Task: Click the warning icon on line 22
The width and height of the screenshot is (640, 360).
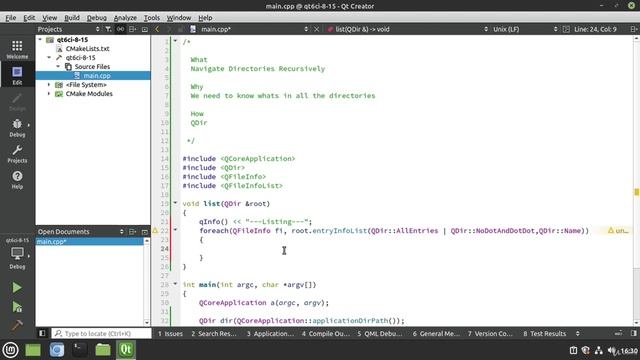Action: point(155,231)
